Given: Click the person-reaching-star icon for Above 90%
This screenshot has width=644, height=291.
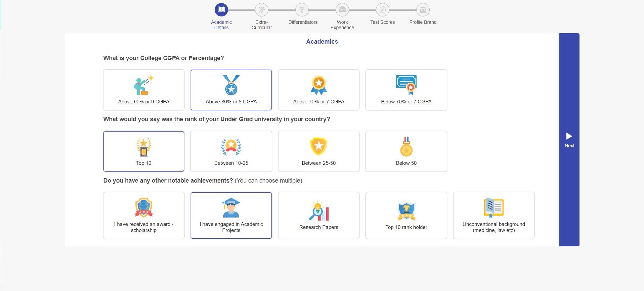Looking at the screenshot, I should [x=144, y=85].
